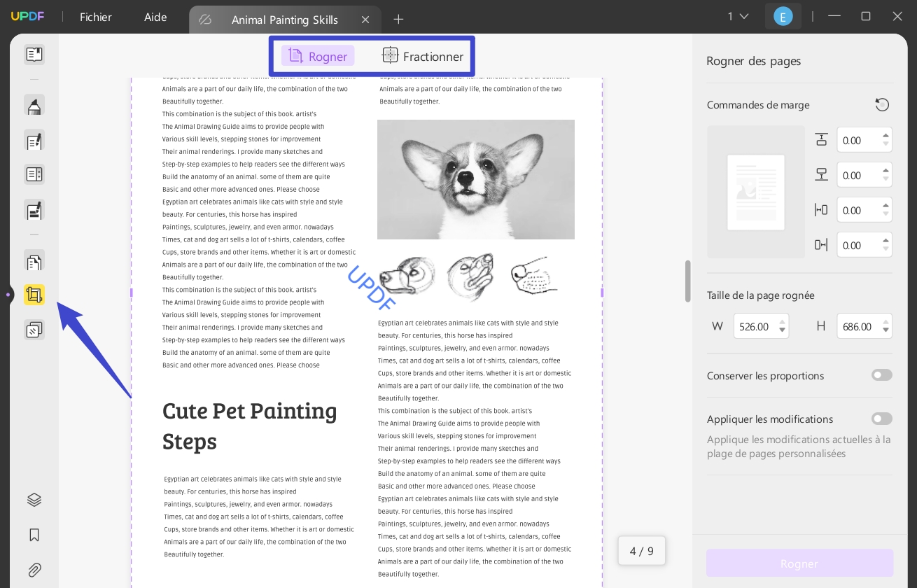Open the Layers panel
This screenshot has width=917, height=588.
[34, 500]
